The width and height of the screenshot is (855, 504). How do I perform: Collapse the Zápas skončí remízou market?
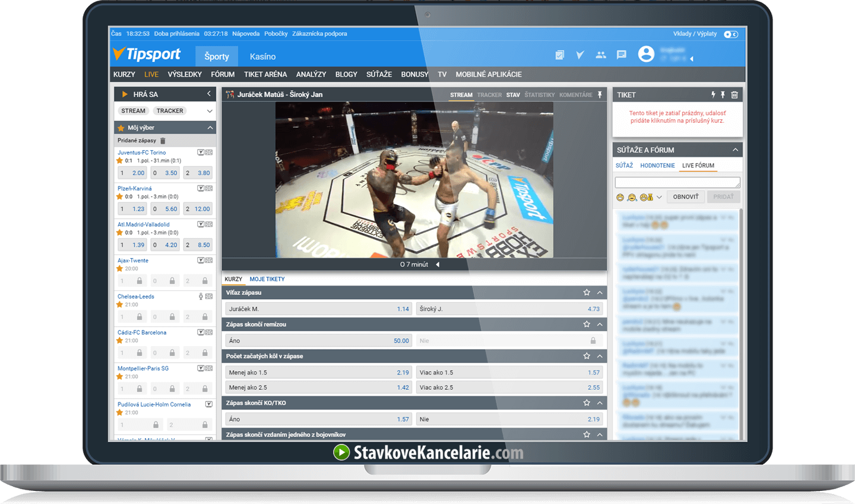(600, 324)
